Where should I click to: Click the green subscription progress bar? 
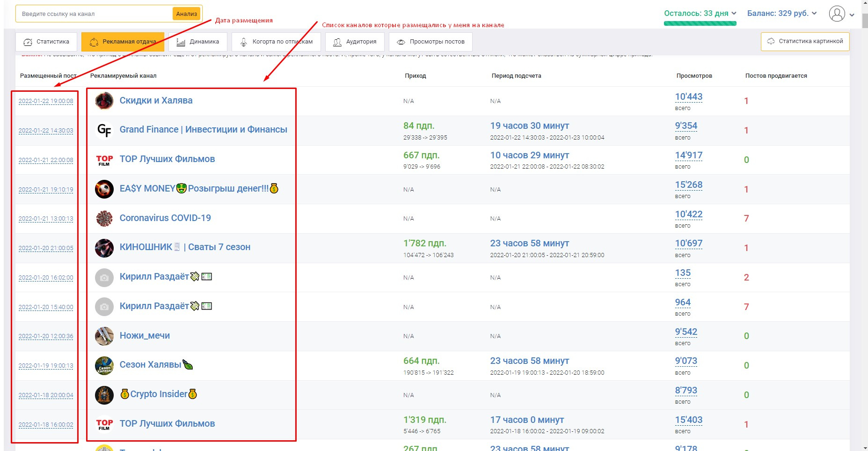pos(700,23)
